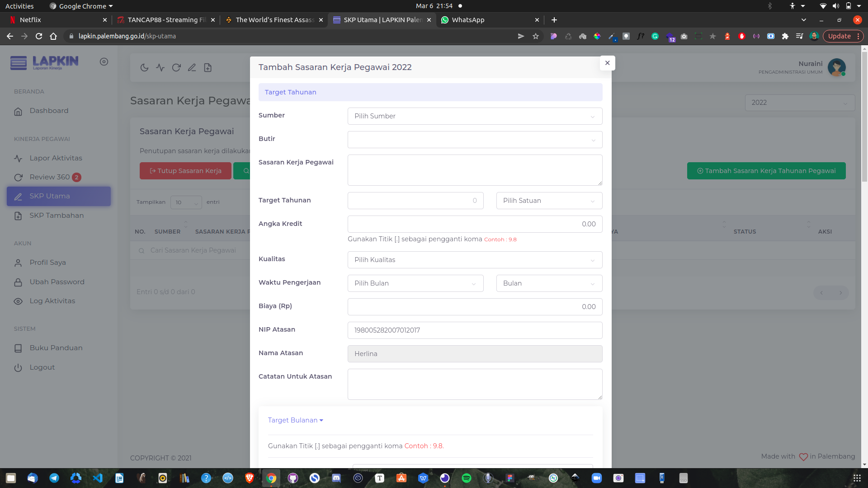868x488 pixels.
Task: Click the activity pulse toolbar icon
Action: [160, 68]
